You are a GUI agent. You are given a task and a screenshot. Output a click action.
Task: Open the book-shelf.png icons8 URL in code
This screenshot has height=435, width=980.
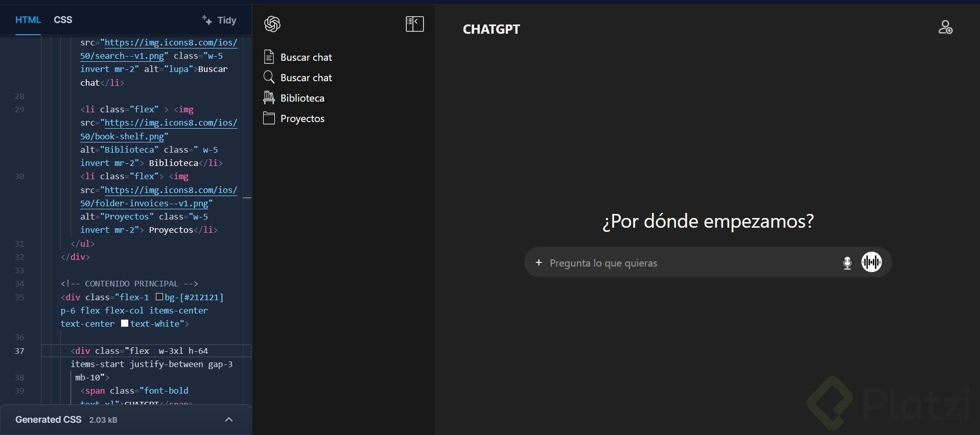click(159, 130)
